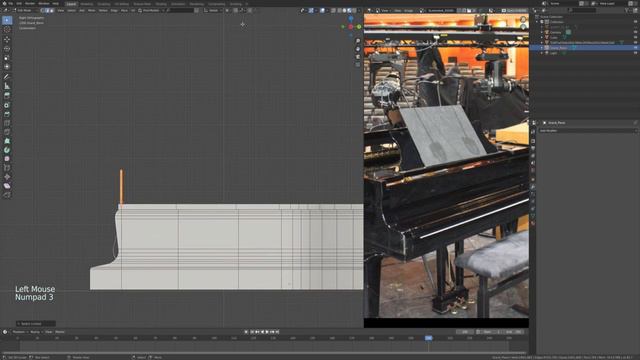Viewport: 640px width, 360px height.
Task: Hide the Light object in outliner
Action: pyautogui.click(x=636, y=53)
